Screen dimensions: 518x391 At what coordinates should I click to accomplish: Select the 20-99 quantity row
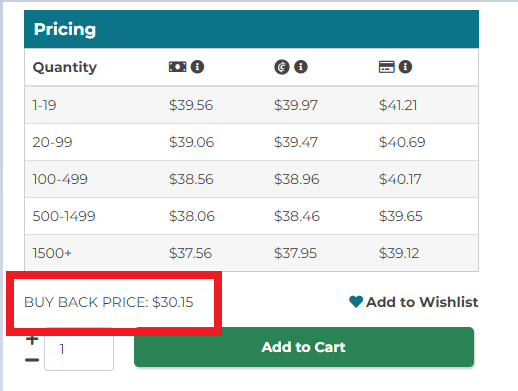click(x=251, y=142)
